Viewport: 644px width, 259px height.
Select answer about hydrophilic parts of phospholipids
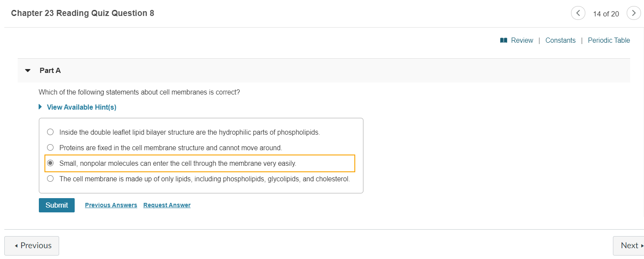coord(50,132)
